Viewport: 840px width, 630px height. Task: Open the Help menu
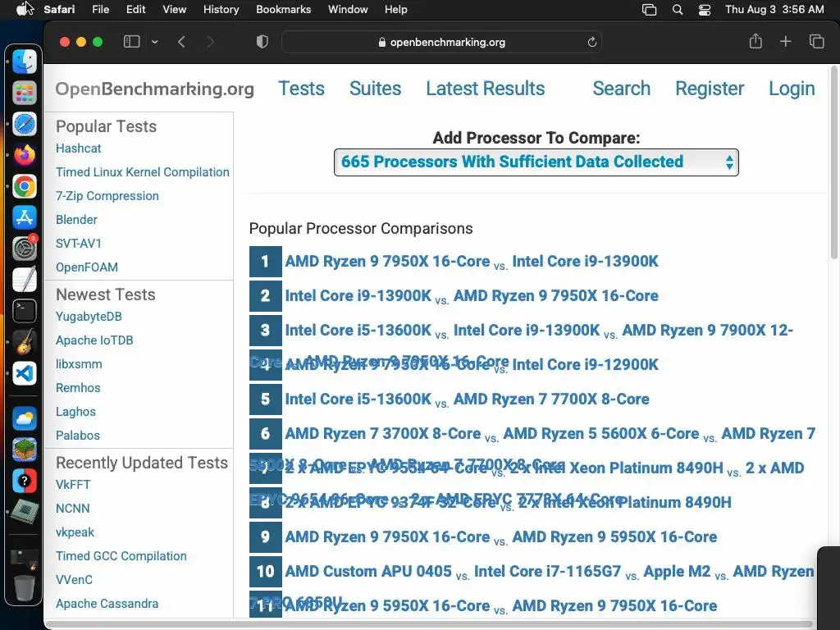(x=396, y=10)
